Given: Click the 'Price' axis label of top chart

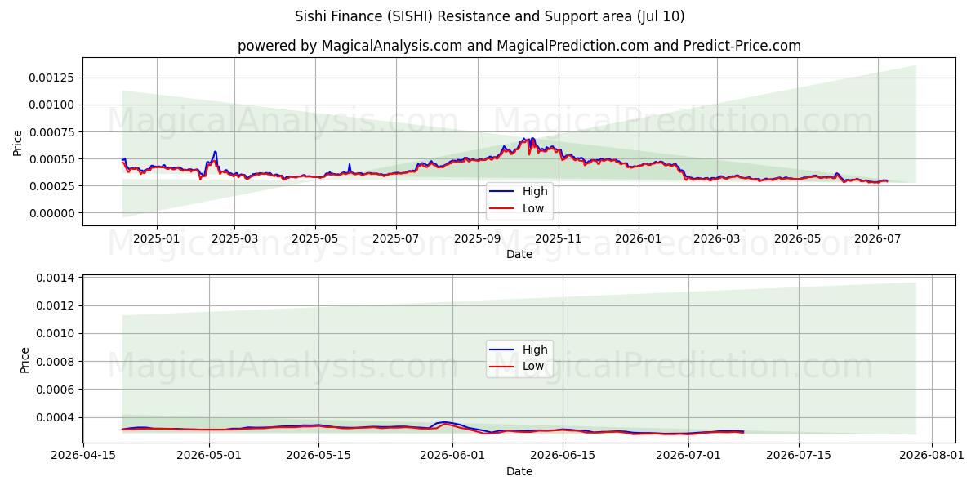Looking at the screenshot, I should [18, 142].
